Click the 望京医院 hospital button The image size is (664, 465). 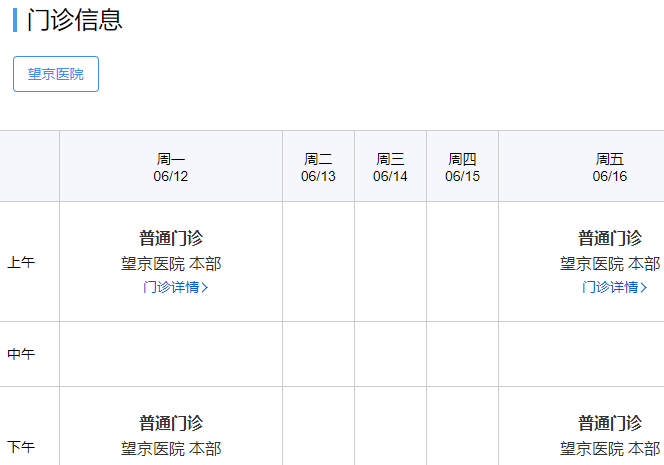click(56, 74)
